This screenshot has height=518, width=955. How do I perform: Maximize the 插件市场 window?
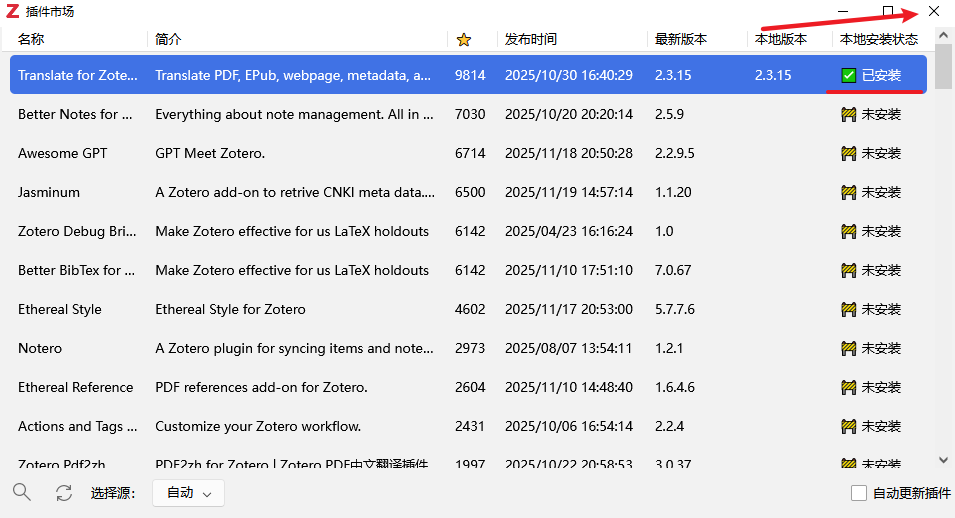click(x=887, y=11)
